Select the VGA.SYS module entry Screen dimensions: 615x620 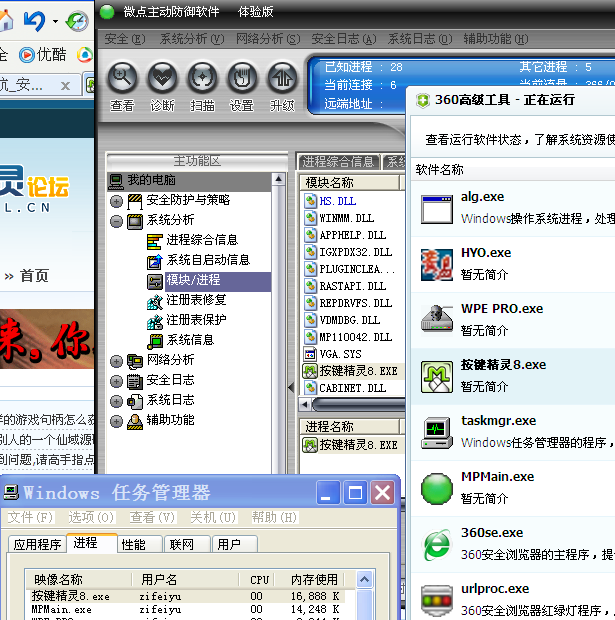340,354
